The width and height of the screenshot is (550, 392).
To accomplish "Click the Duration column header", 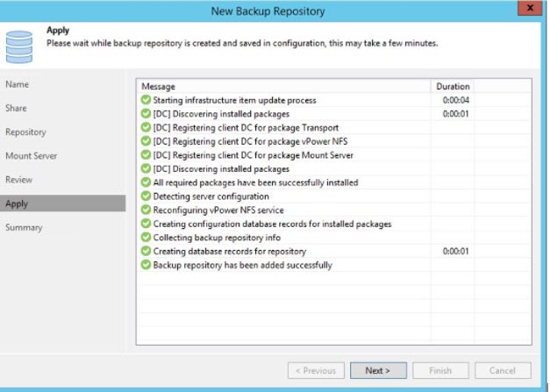I will click(454, 87).
